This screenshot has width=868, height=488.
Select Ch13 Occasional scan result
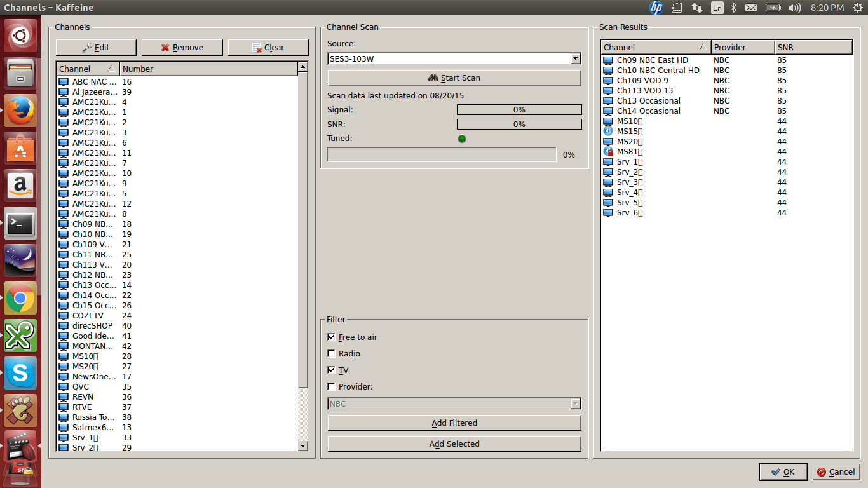(x=726, y=100)
